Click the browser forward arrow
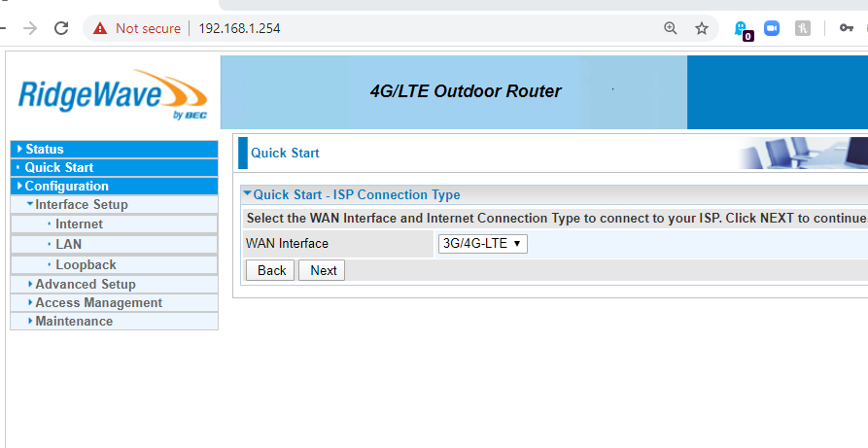 pyautogui.click(x=30, y=28)
